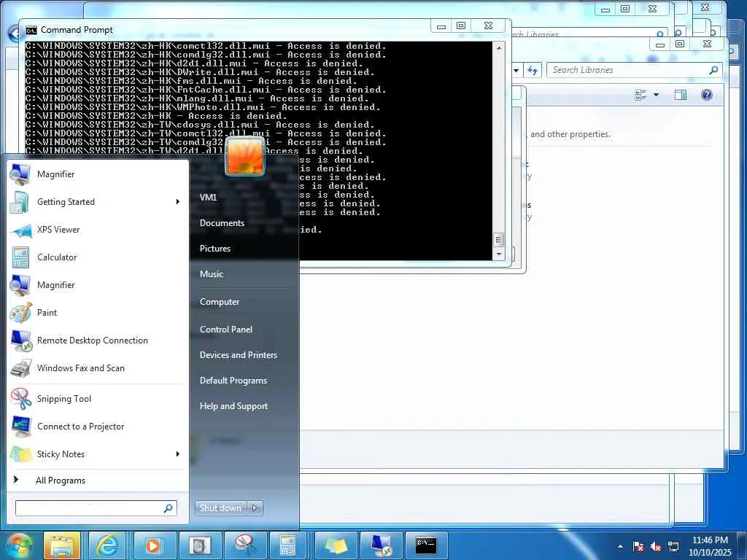Open Music from Start menu
Image resolution: width=747 pixels, height=560 pixels.
[212, 274]
